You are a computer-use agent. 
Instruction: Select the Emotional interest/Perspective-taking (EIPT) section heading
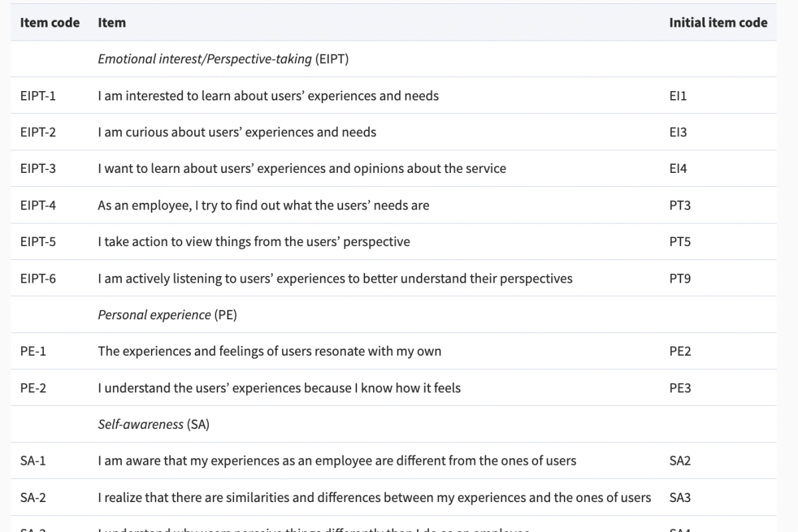point(223,59)
